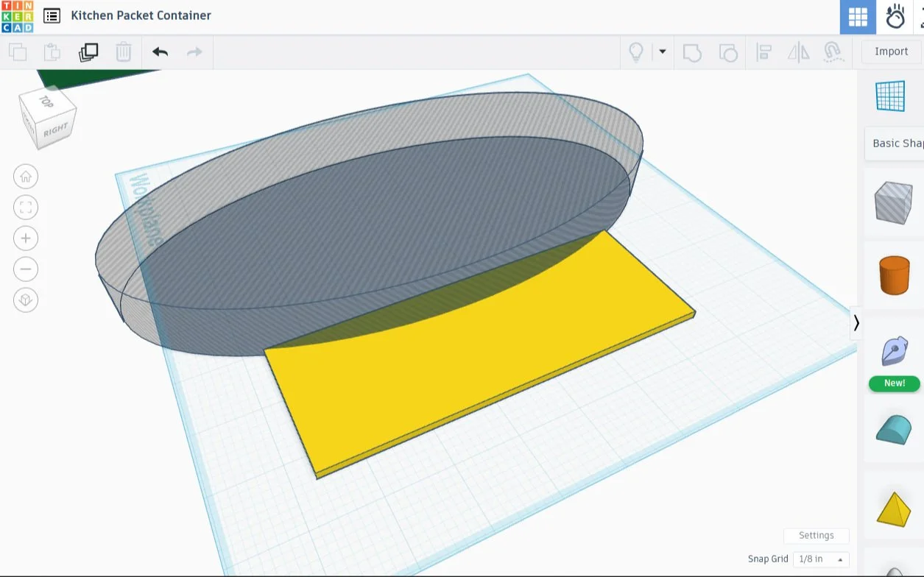Click the Home view button
This screenshot has height=577, width=924.
coord(26,177)
